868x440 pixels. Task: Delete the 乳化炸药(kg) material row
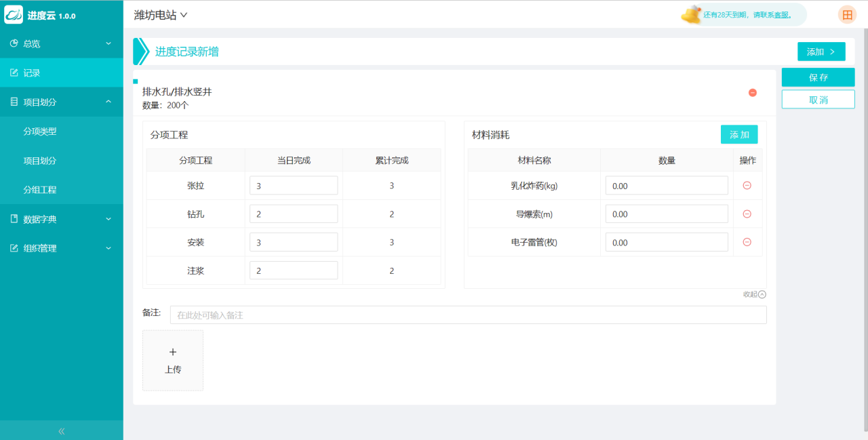point(747,185)
